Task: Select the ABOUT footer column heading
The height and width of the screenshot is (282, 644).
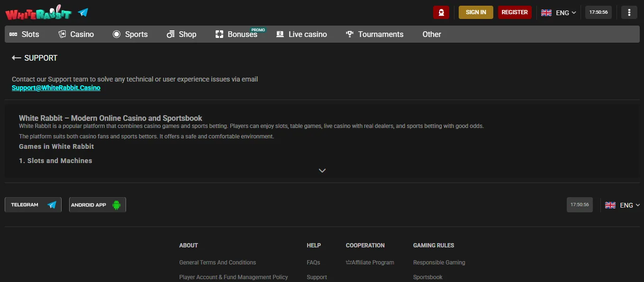Action: 189,246
